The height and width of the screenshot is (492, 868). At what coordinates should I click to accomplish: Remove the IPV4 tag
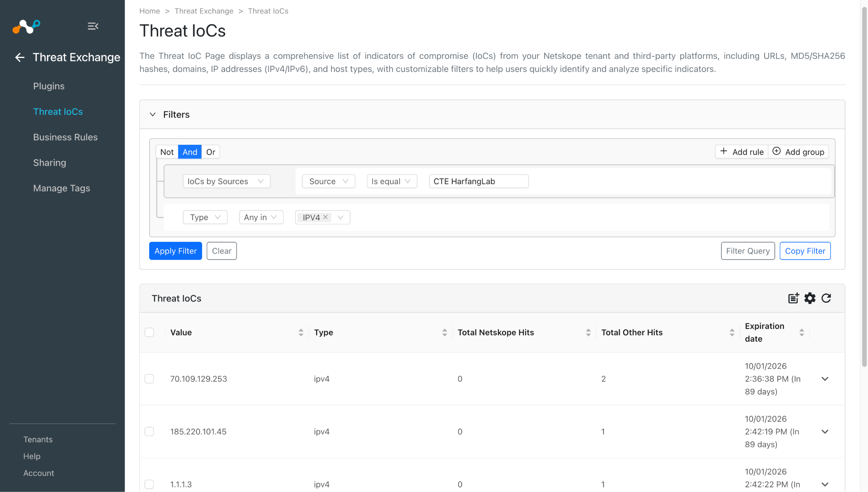click(325, 217)
